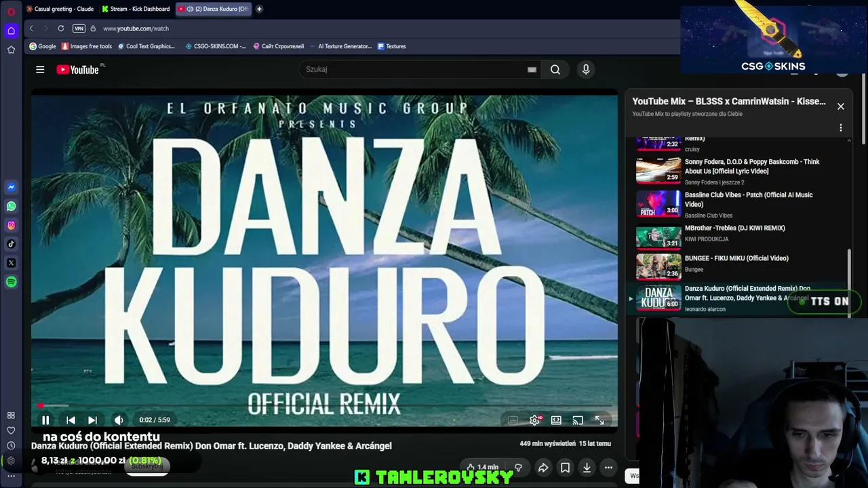Image resolution: width=868 pixels, height=488 pixels.
Task: Open more actions below the video
Action: click(608, 468)
